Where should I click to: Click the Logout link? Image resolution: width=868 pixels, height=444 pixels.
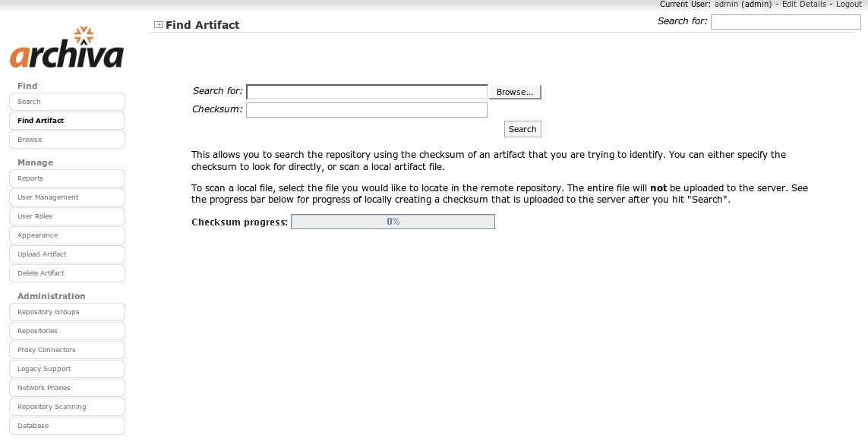click(848, 5)
